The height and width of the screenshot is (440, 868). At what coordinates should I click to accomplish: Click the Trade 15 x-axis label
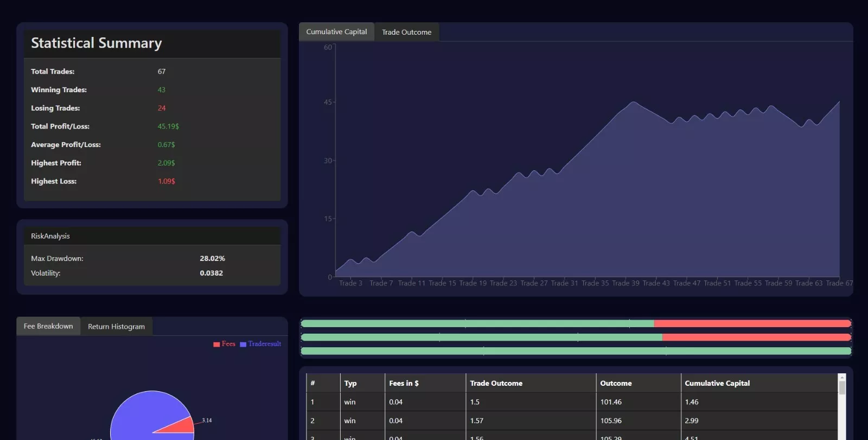pos(442,283)
